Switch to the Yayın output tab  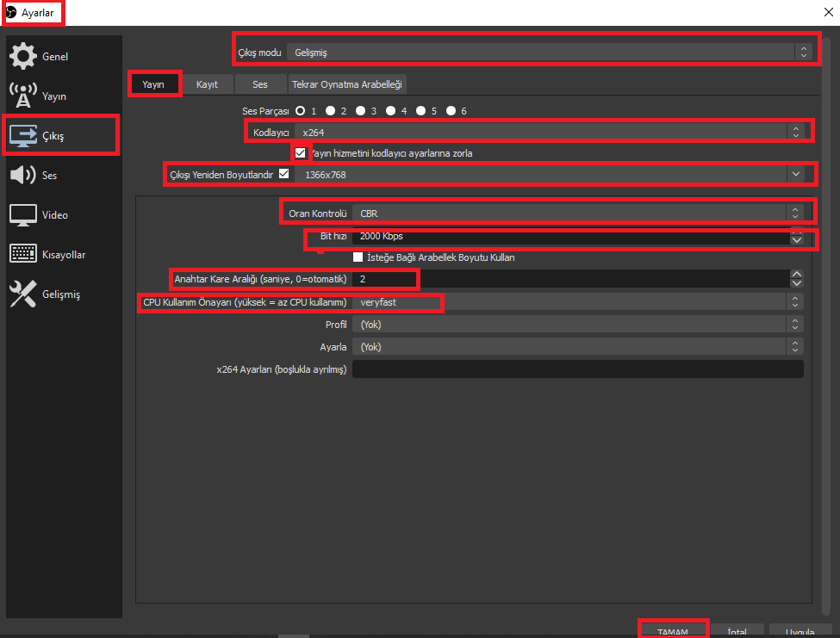click(153, 84)
